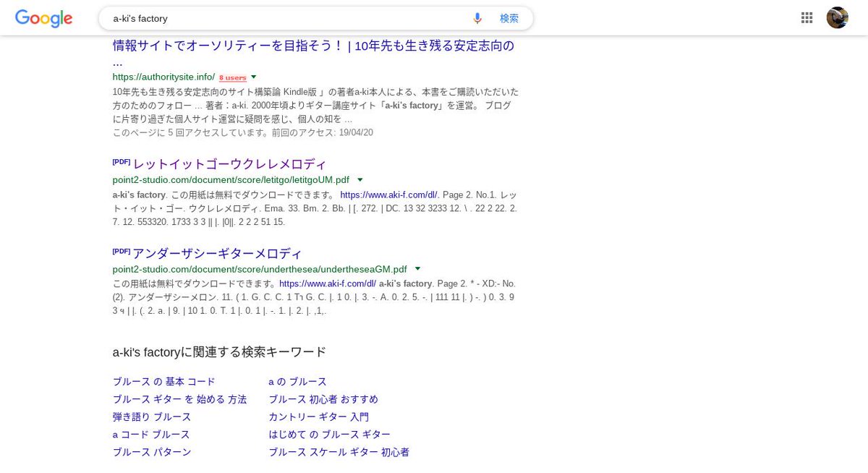Screen dimensions: 868x473
Task: Select related search ブルース 初心者 おすすめ
Action: [323, 399]
